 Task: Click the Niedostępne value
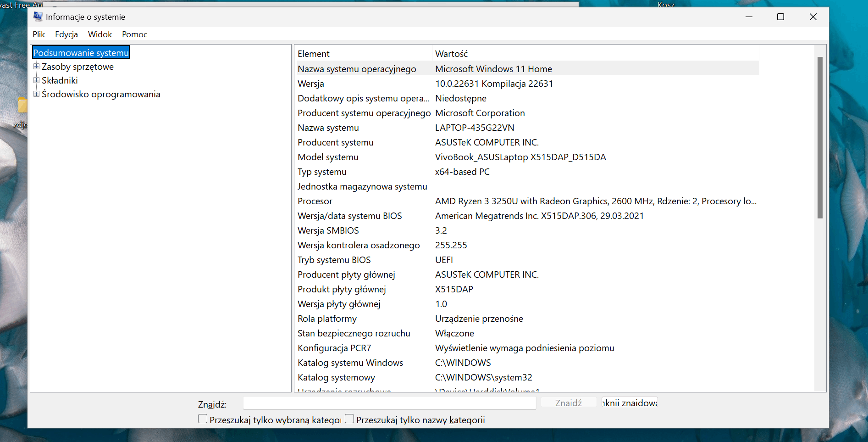point(461,98)
